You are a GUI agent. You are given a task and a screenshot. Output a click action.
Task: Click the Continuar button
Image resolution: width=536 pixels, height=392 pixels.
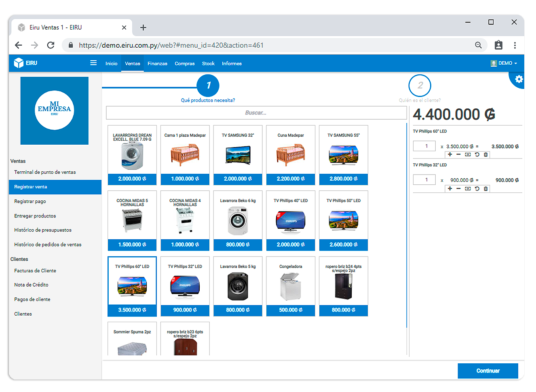[488, 371]
